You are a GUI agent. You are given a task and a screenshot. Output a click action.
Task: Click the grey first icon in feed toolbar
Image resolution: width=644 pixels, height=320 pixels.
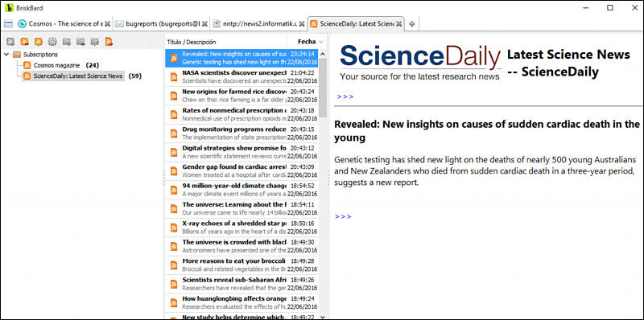pyautogui.click(x=10, y=42)
